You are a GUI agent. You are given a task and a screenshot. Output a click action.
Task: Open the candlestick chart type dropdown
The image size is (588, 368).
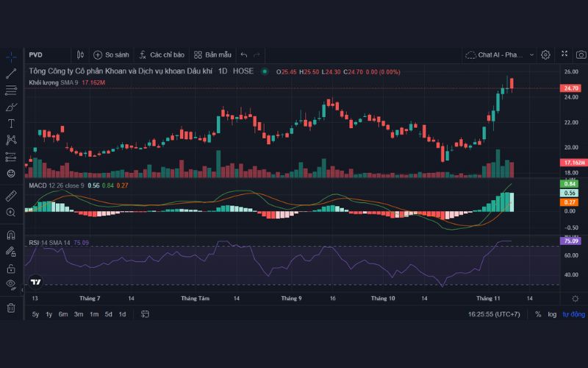click(x=80, y=54)
